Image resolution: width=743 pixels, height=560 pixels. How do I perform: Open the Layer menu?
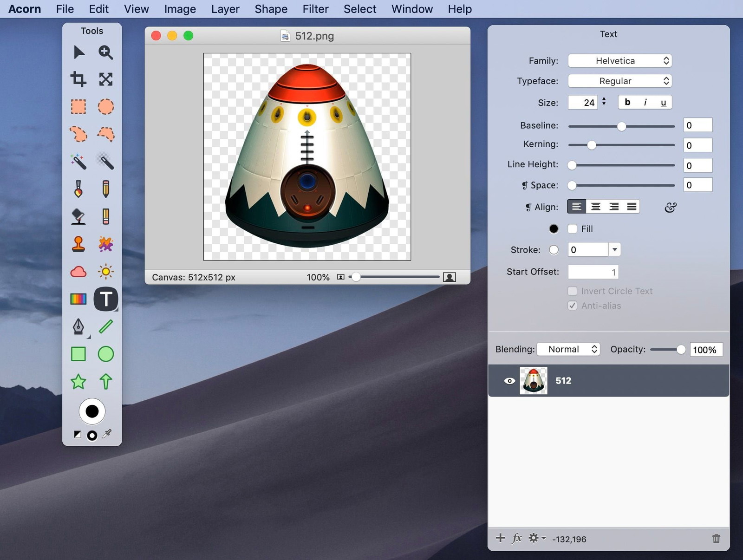click(225, 9)
